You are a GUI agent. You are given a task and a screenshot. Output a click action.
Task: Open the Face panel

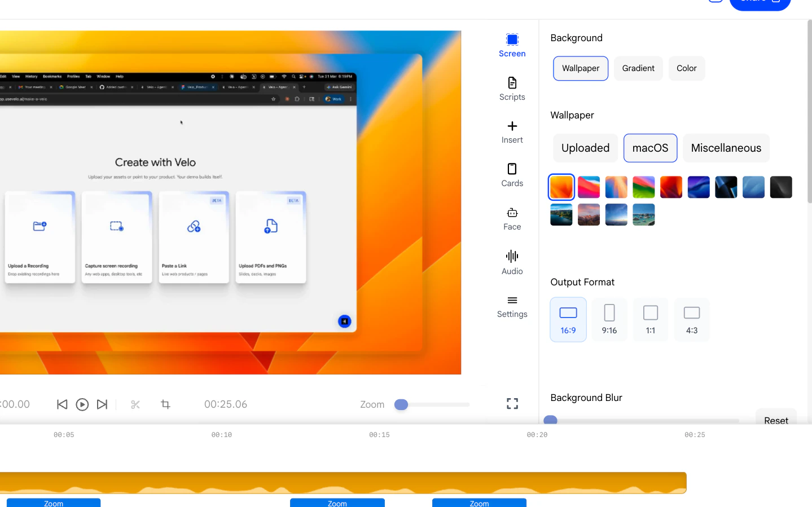click(512, 219)
